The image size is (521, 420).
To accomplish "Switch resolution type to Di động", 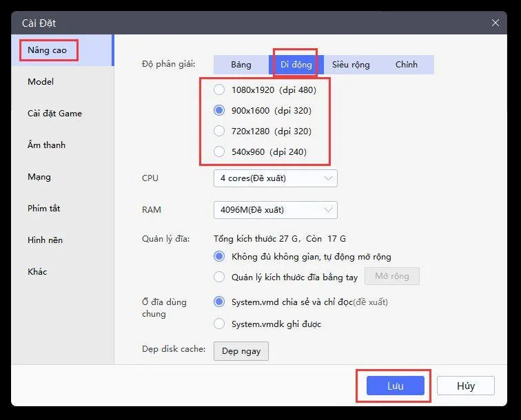I will pyautogui.click(x=296, y=65).
